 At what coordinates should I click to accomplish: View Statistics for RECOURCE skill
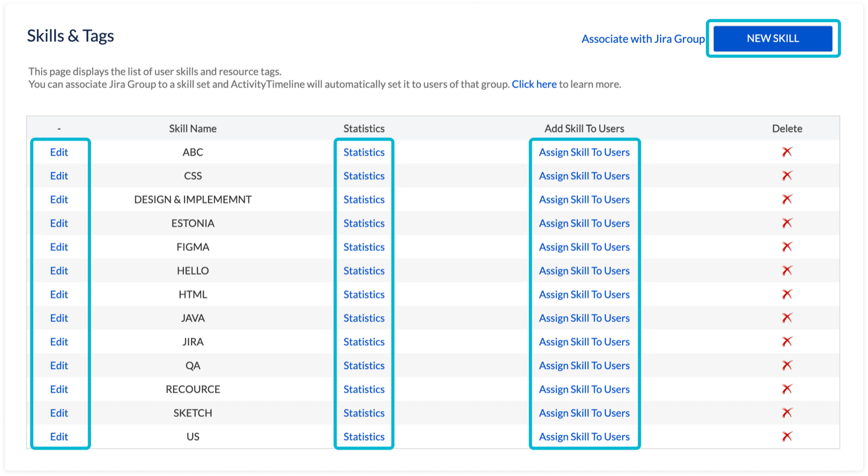point(364,389)
